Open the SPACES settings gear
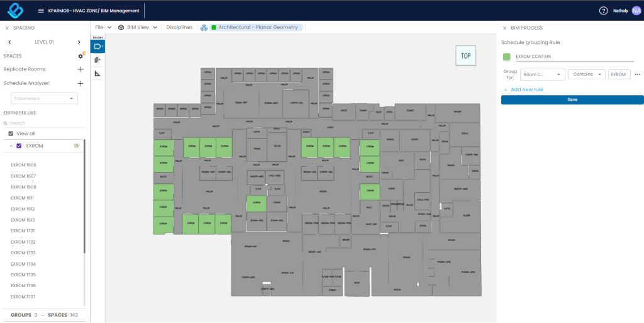Viewport: 644px width, 323px height. [x=80, y=56]
